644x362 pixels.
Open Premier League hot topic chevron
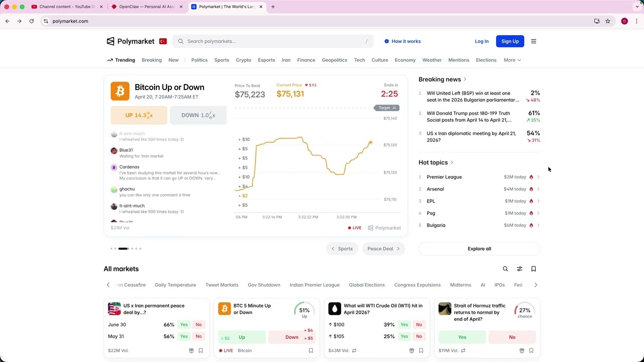coord(538,177)
